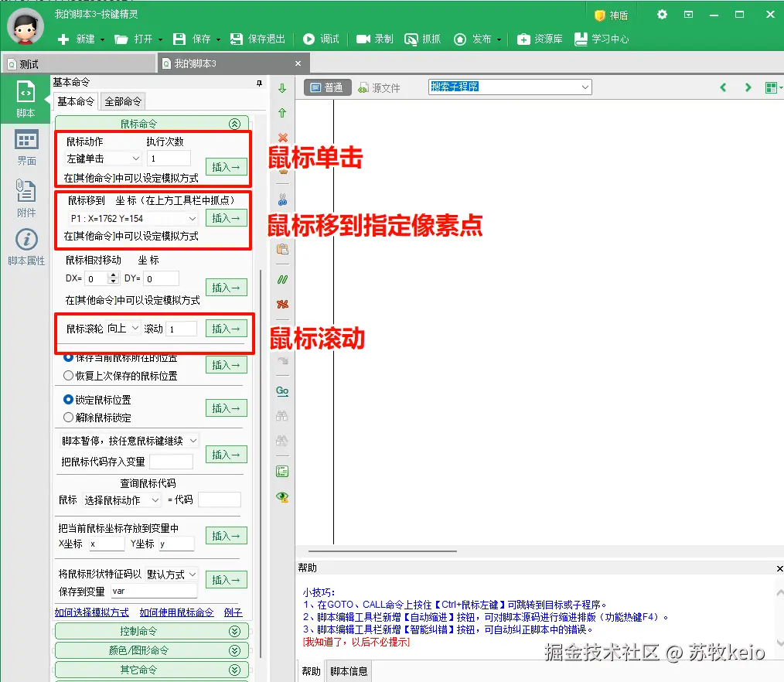The width and height of the screenshot is (784, 682).
Task: Click the green indent list icon
Action: click(x=282, y=471)
